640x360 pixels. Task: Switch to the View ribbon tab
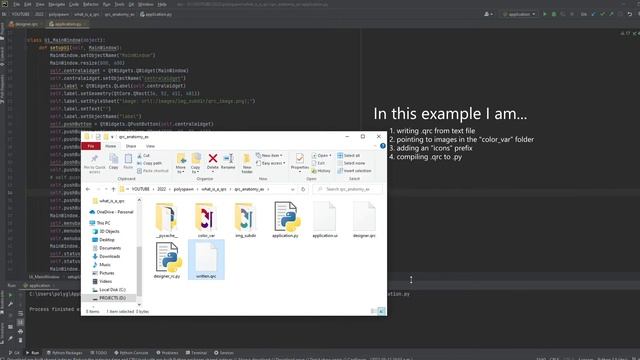click(x=151, y=146)
